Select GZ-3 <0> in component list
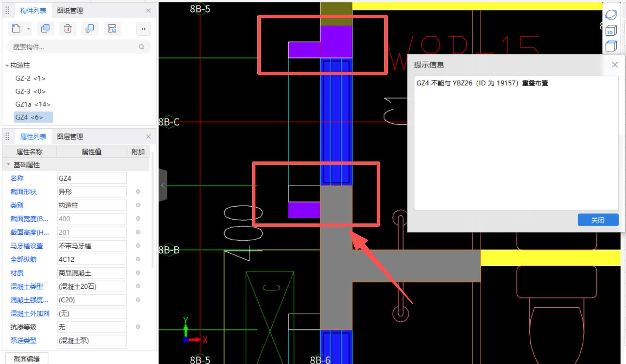This screenshot has height=364, width=626. 30,91
